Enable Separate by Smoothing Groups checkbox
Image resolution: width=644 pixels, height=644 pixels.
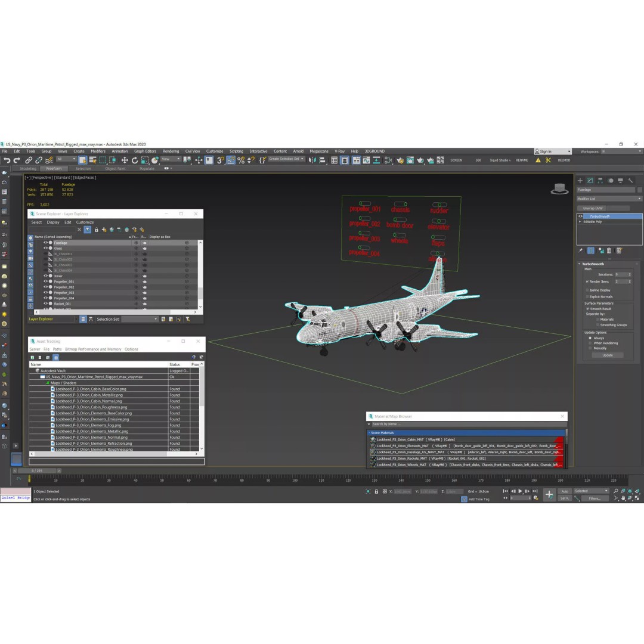coord(597,325)
